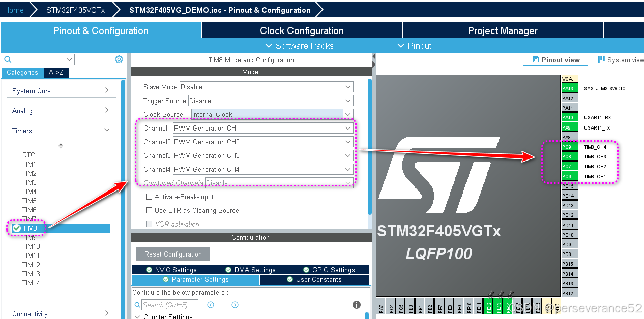Click pin PB15 on the chip

(570, 264)
